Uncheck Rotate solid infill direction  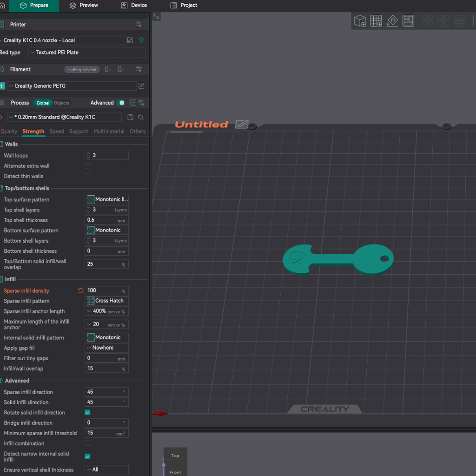click(x=87, y=413)
